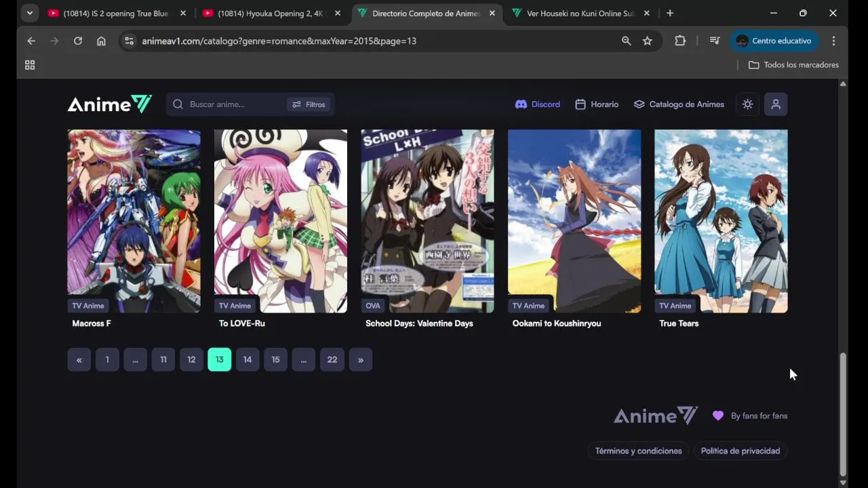Screen dimensions: 868x488
Task: Go to next page with » button
Action: pos(361,360)
